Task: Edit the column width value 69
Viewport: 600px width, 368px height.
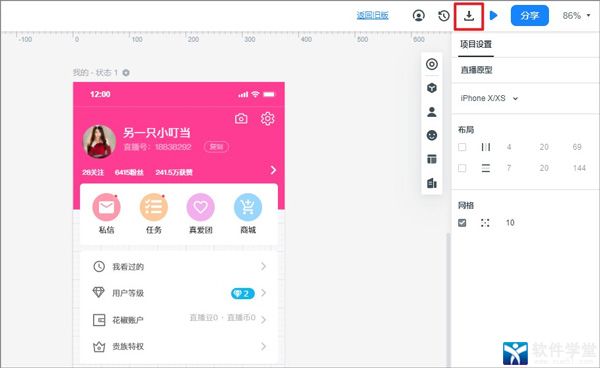Action: [x=577, y=147]
